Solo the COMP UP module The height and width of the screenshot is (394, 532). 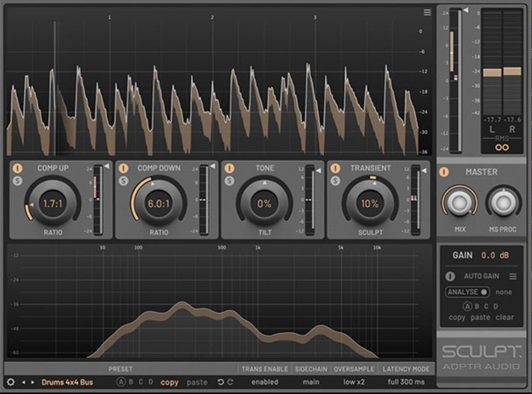(x=18, y=180)
